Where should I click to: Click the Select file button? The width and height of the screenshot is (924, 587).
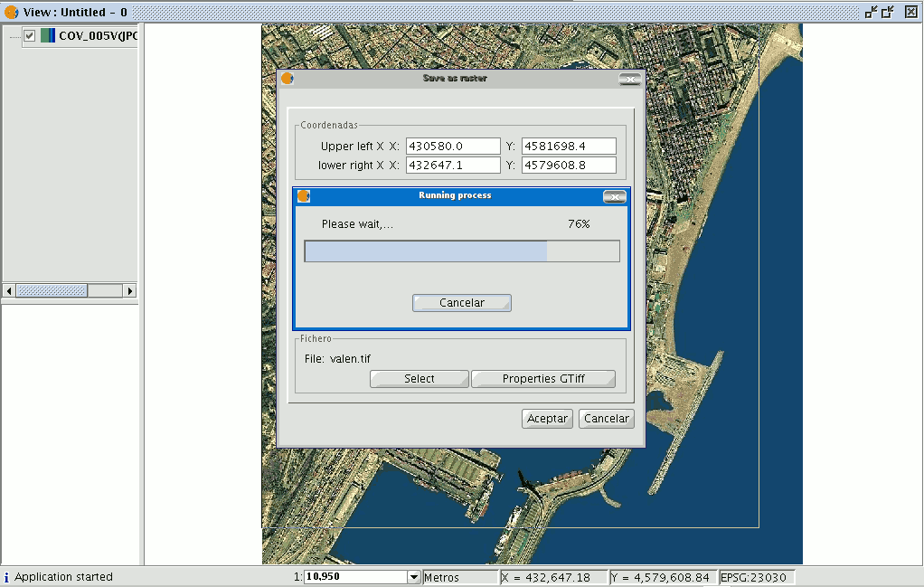coord(419,379)
